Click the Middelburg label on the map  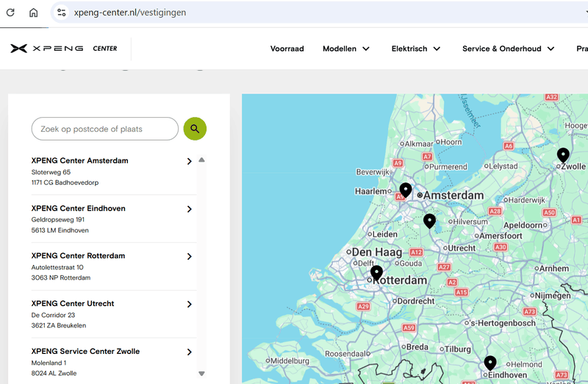click(x=290, y=360)
